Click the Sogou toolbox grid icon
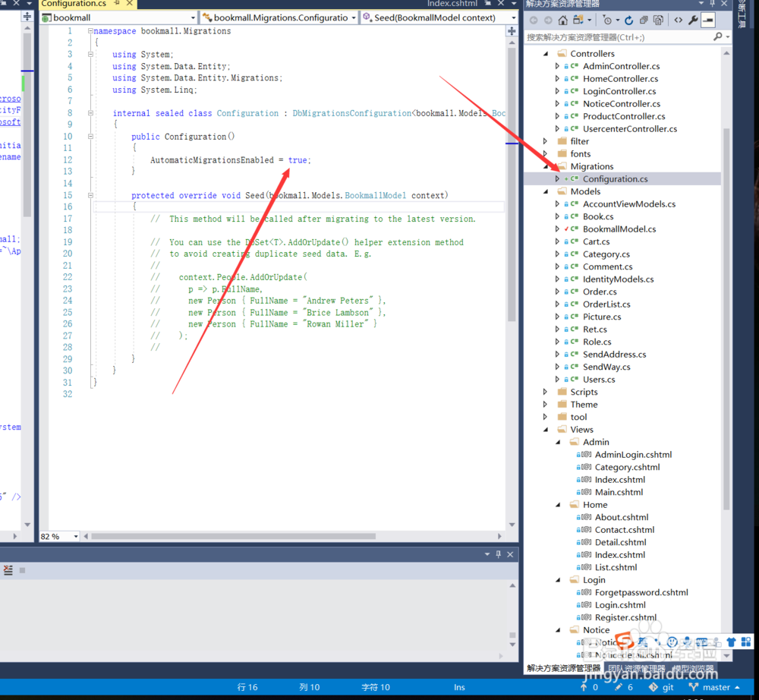Image resolution: width=759 pixels, height=700 pixels. 746,642
